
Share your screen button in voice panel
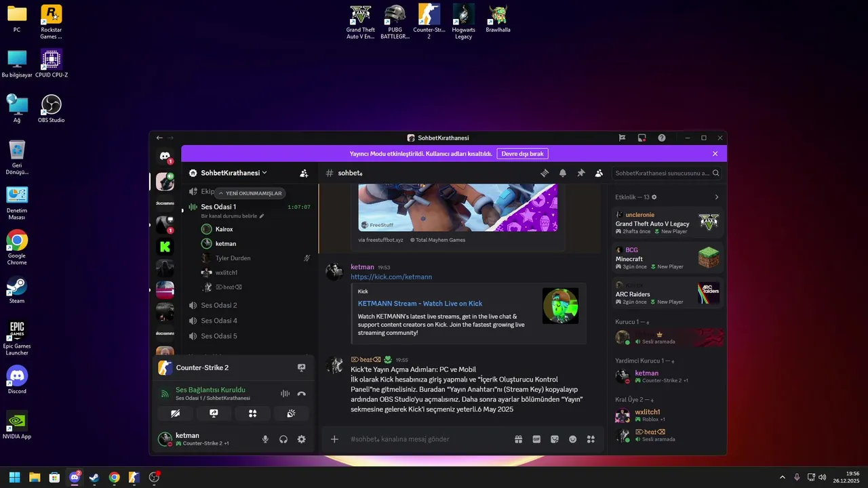(x=214, y=413)
